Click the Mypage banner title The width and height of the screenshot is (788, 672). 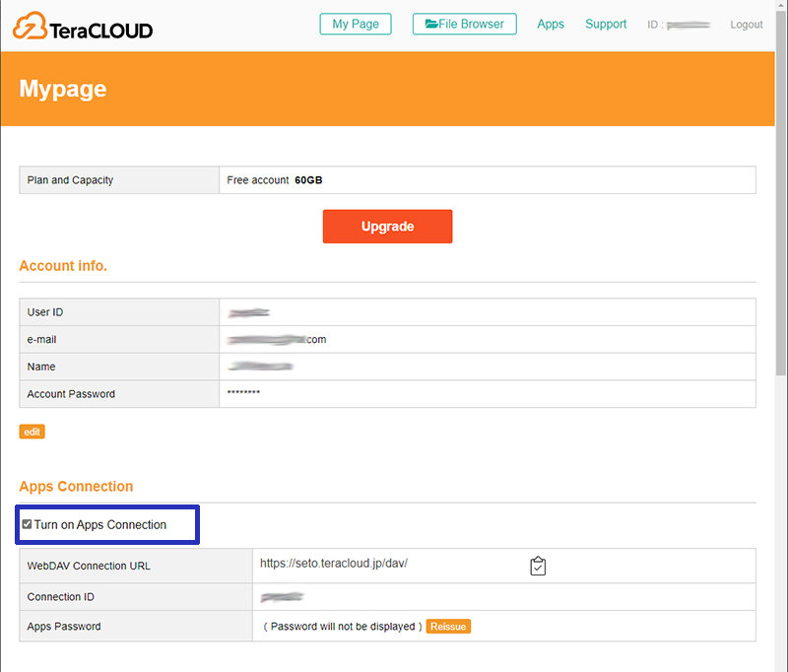pyautogui.click(x=63, y=90)
